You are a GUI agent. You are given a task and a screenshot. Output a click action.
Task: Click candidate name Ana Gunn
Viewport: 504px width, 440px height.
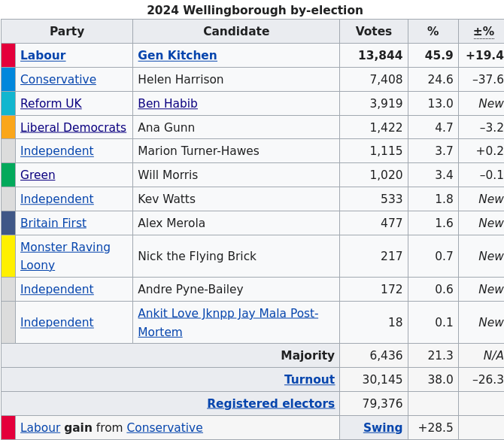pos(166,128)
